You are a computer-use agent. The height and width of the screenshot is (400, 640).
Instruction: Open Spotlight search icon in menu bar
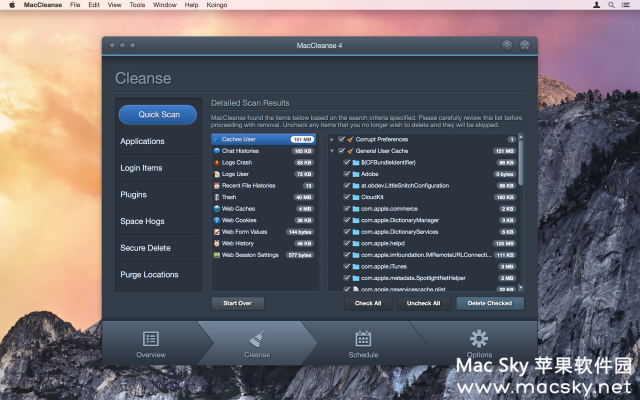tap(611, 5)
